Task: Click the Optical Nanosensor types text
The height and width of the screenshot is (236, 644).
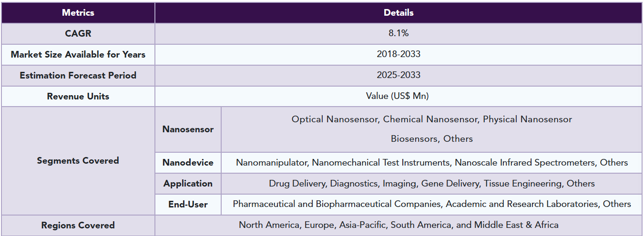Action: (x=432, y=129)
